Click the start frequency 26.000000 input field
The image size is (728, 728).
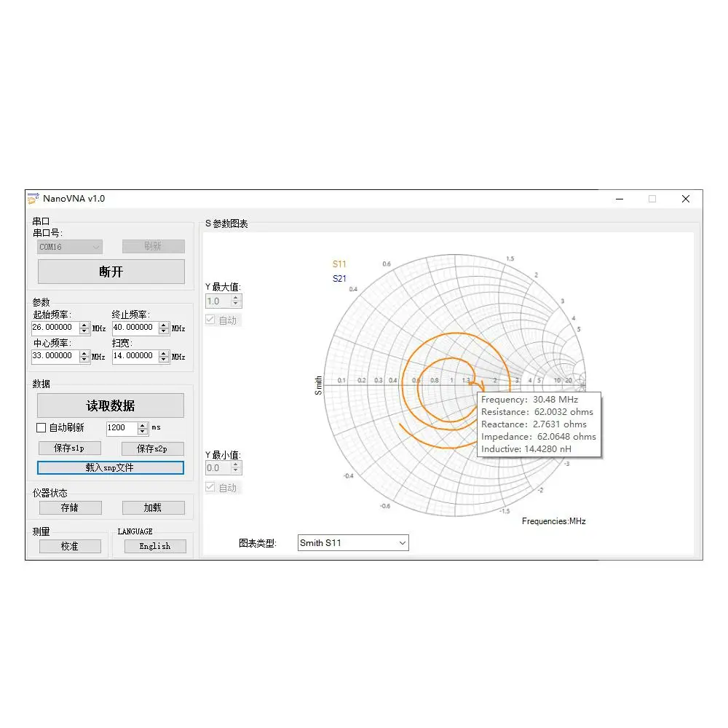click(x=55, y=328)
